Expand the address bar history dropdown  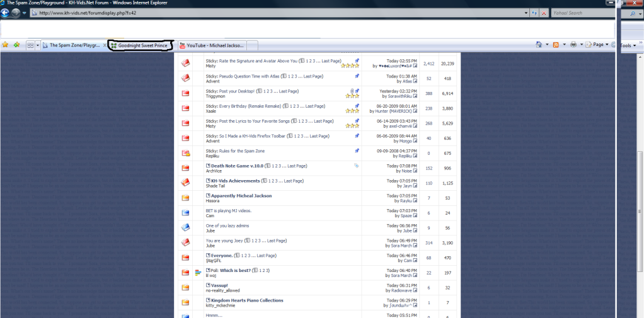click(x=527, y=13)
